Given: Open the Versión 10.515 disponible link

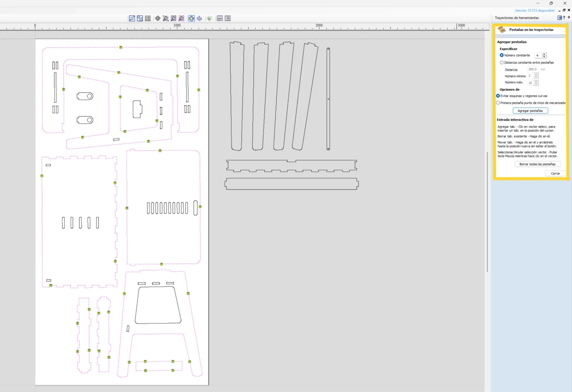Looking at the screenshot, I should point(534,10).
